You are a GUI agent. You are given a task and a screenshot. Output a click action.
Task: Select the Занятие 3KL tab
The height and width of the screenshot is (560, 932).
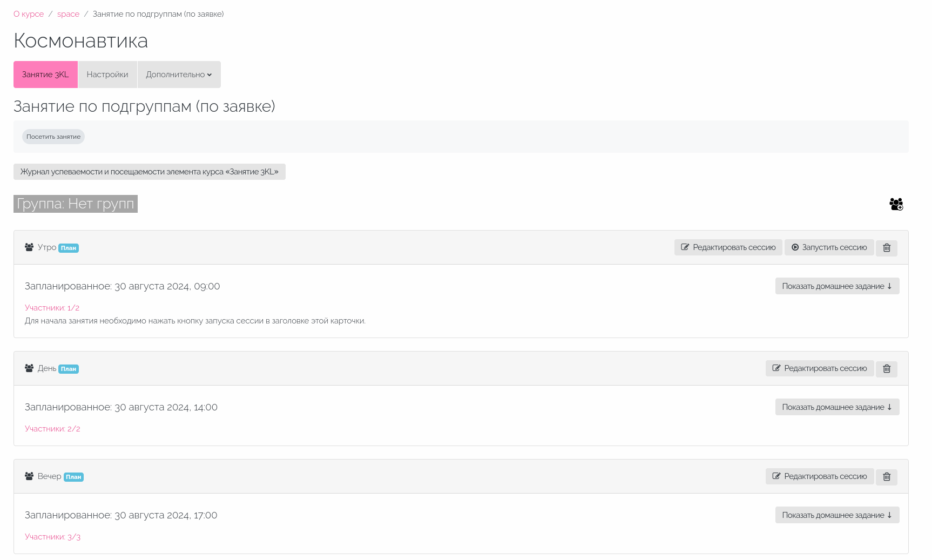45,75
